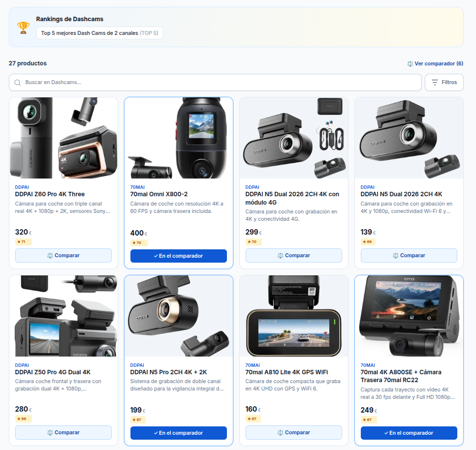
Task: Click the scale icon in Ver comparador
Action: (410, 63)
